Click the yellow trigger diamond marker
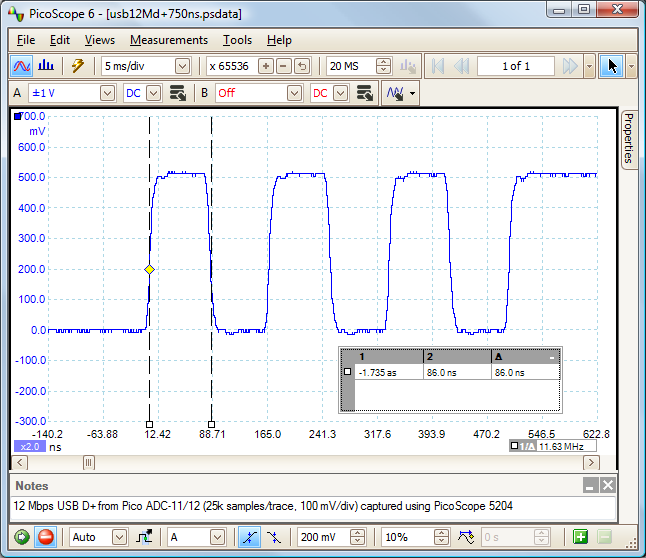This screenshot has height=558, width=646. click(150, 270)
